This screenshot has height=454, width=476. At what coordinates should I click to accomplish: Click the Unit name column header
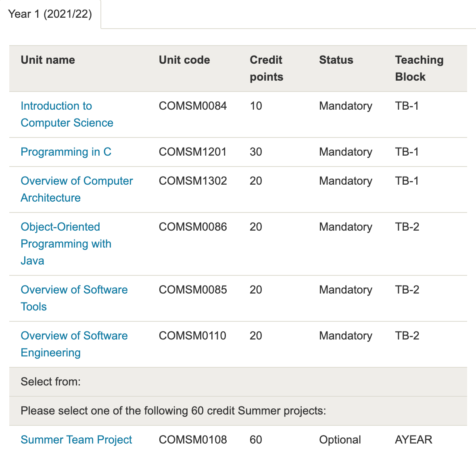pyautogui.click(x=48, y=60)
